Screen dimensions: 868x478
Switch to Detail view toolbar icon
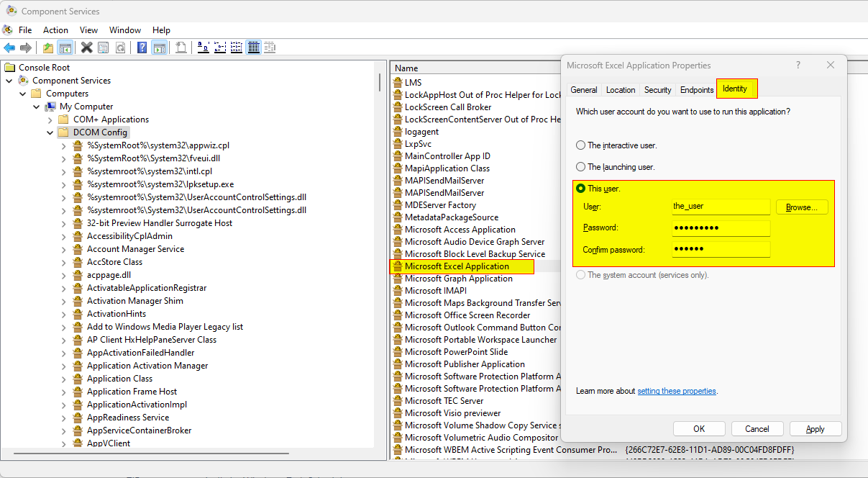(254, 48)
